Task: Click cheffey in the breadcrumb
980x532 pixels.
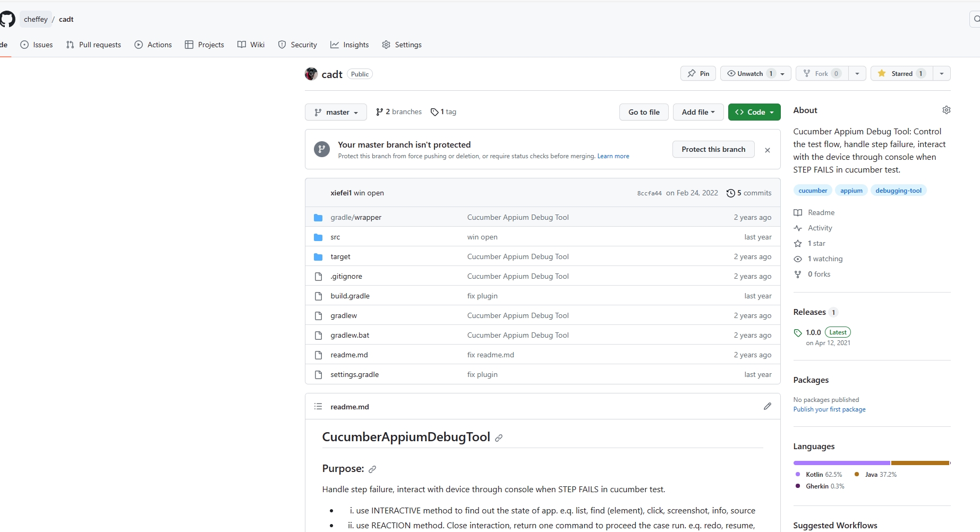Action: (36, 19)
